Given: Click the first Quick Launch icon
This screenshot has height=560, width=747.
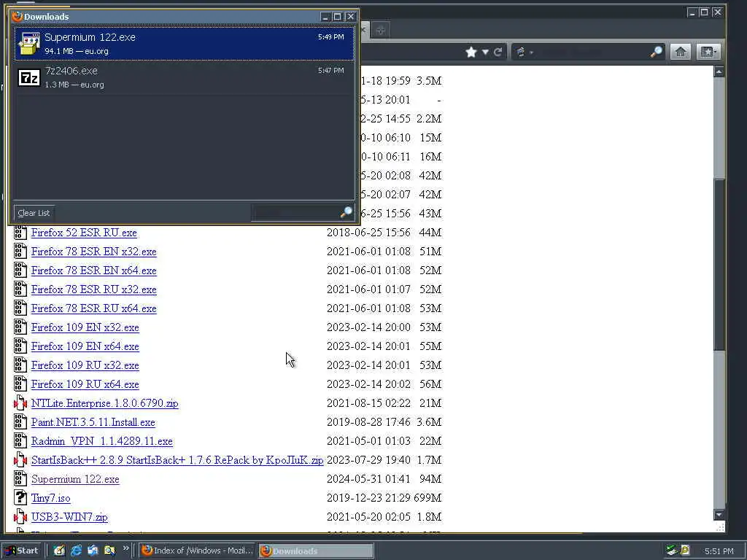Looking at the screenshot, I should click(x=59, y=551).
